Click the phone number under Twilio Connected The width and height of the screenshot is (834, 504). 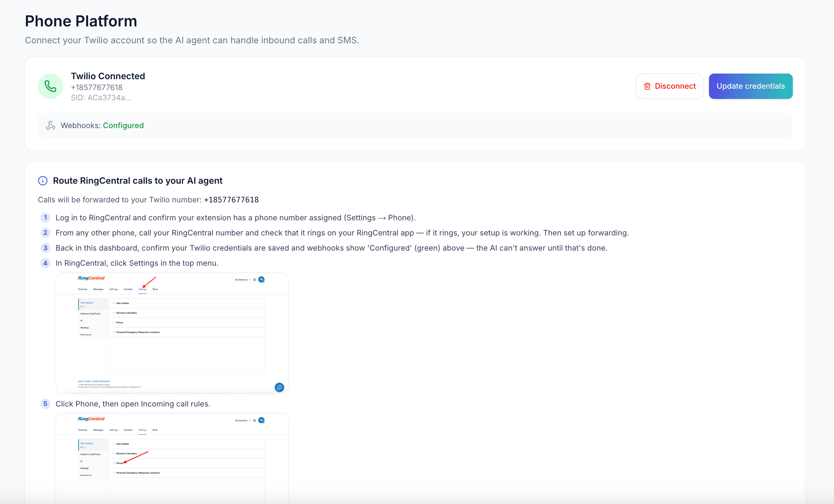point(97,87)
